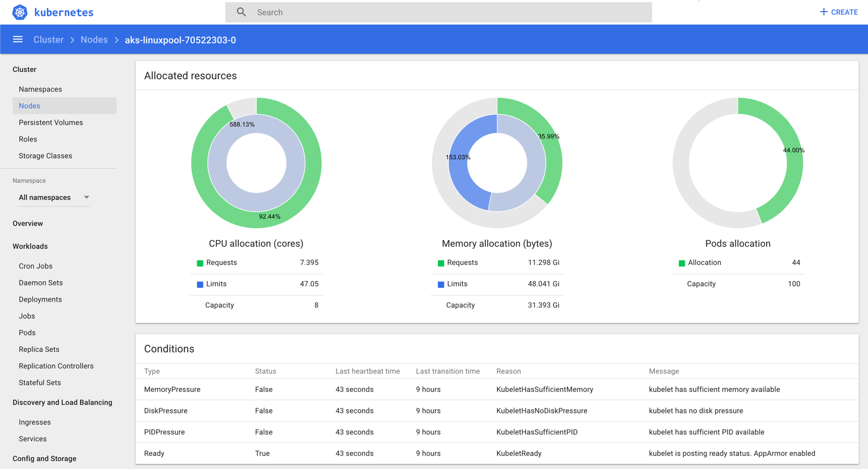Click the green Allocation legend square for Pods
The width and height of the screenshot is (868, 469).
pos(682,263)
